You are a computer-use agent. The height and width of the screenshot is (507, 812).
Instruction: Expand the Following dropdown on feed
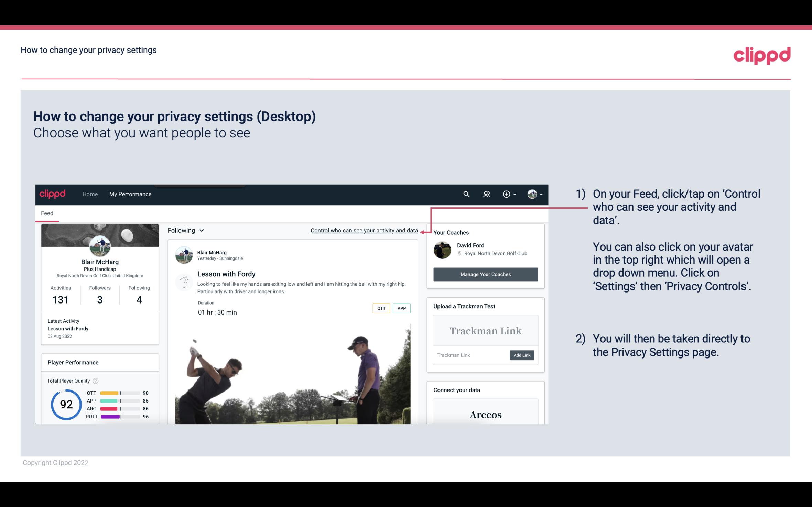coord(185,230)
